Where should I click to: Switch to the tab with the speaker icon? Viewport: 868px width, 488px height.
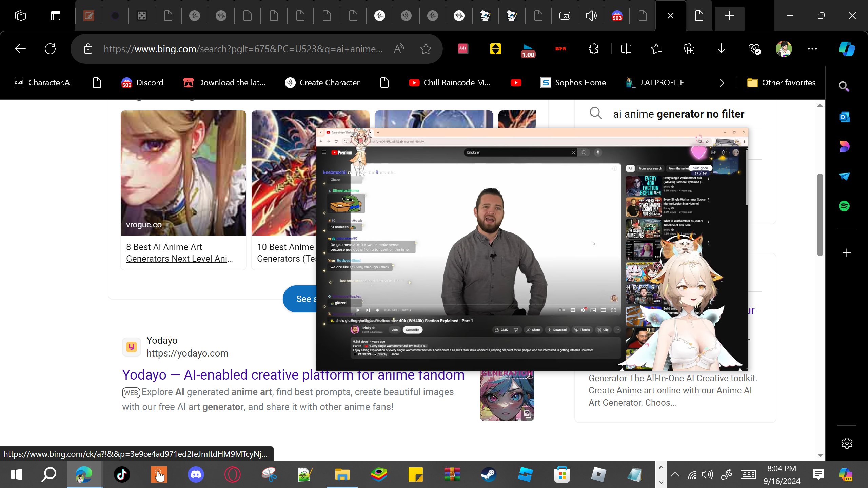(x=591, y=16)
